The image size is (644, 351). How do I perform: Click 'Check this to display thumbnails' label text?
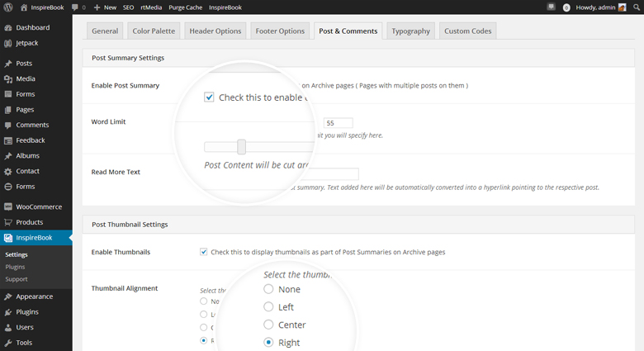[328, 252]
